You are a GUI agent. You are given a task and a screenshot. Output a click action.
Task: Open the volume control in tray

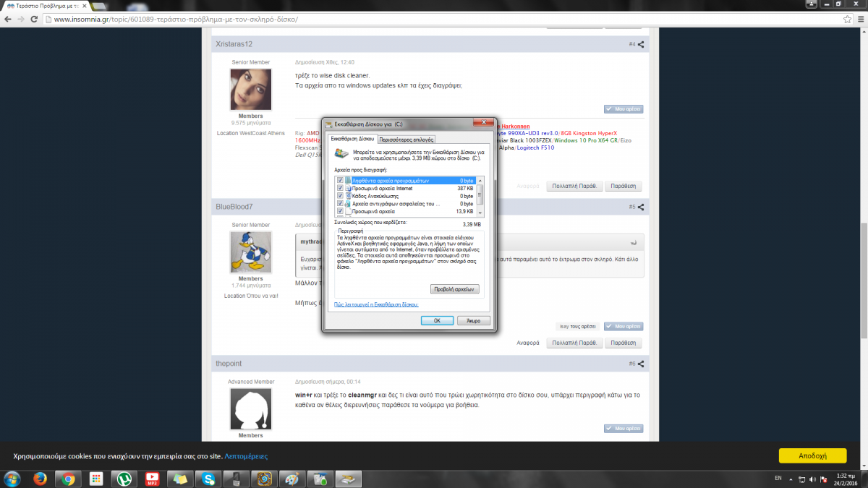point(812,479)
